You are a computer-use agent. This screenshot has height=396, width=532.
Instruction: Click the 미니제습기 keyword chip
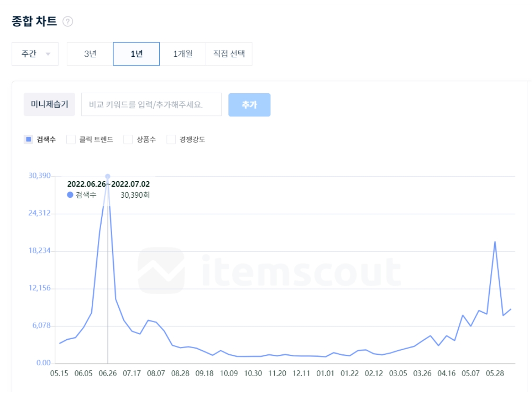click(x=49, y=105)
